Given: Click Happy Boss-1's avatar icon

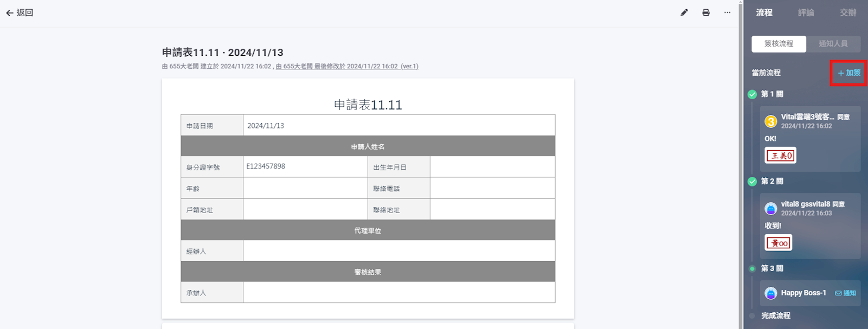Looking at the screenshot, I should (770, 293).
